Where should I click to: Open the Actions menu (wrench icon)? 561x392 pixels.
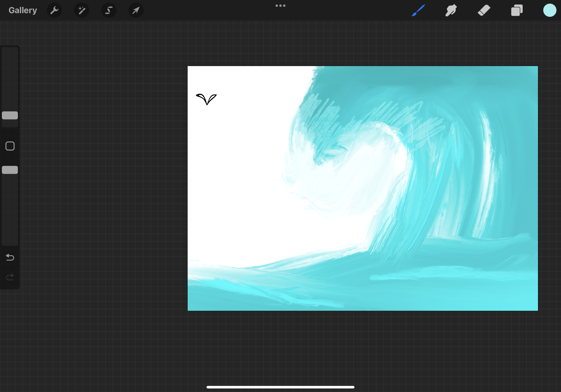tap(54, 10)
